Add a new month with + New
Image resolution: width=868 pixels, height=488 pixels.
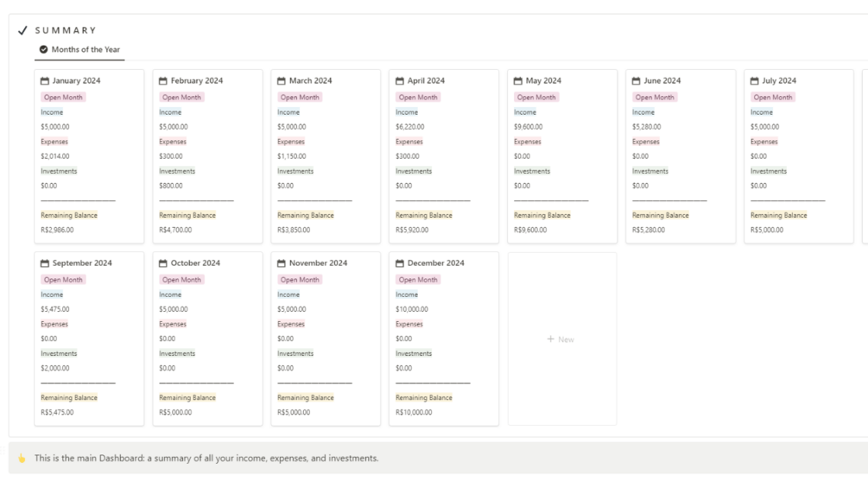(561, 339)
